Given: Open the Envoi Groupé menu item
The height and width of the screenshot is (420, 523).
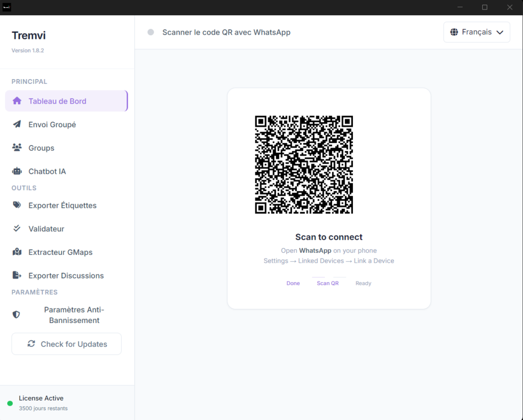Looking at the screenshot, I should tap(52, 125).
